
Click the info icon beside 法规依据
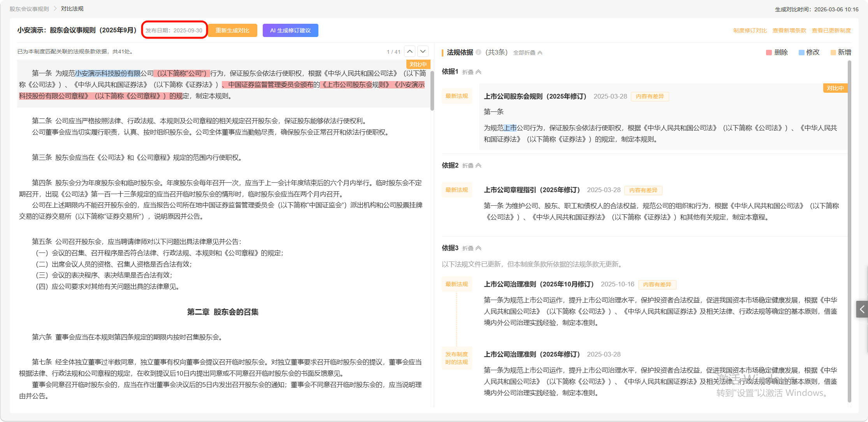(x=478, y=52)
